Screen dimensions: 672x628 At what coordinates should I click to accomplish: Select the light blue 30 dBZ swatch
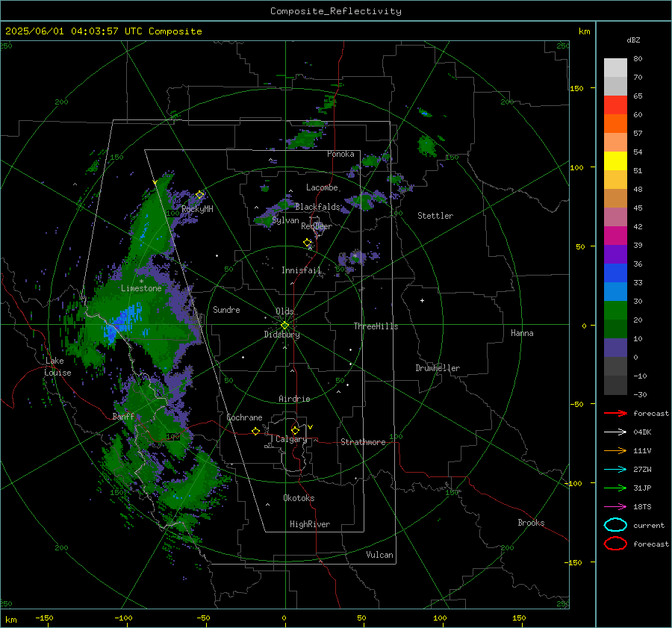coord(615,291)
